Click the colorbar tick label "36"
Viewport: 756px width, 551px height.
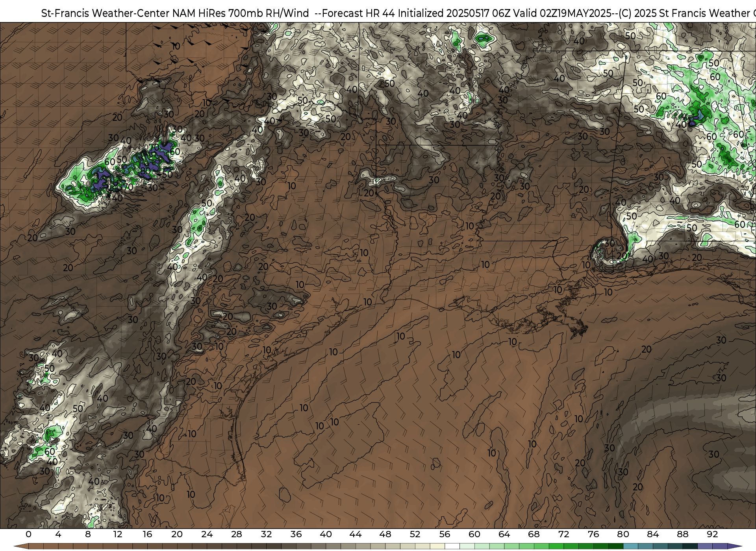(x=296, y=534)
